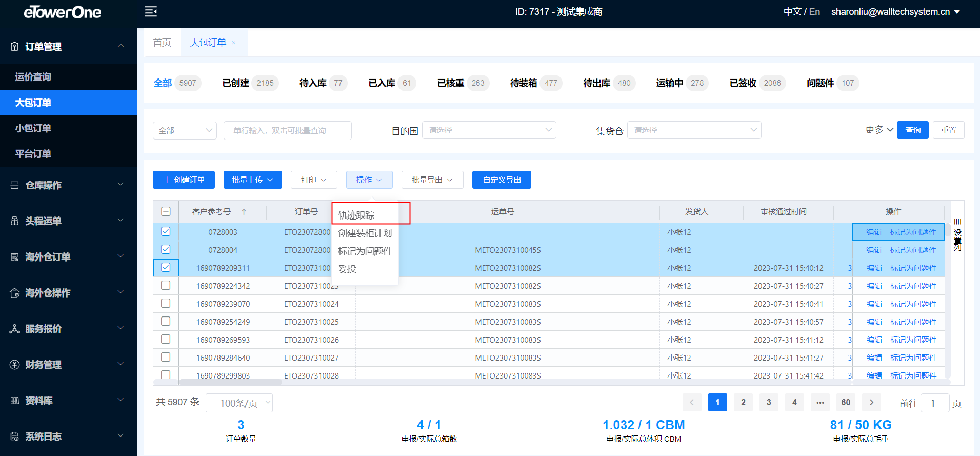
Task: Uncheck the checkbox for row 0728004
Action: pos(166,249)
